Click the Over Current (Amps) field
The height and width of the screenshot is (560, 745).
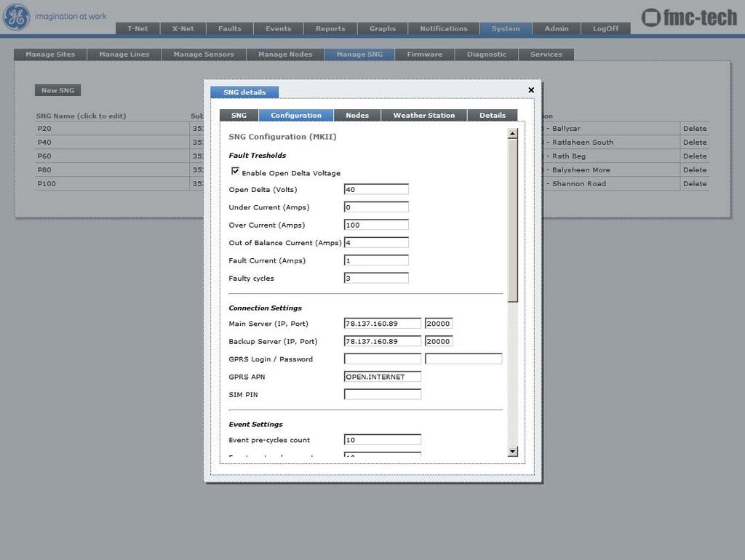point(376,225)
